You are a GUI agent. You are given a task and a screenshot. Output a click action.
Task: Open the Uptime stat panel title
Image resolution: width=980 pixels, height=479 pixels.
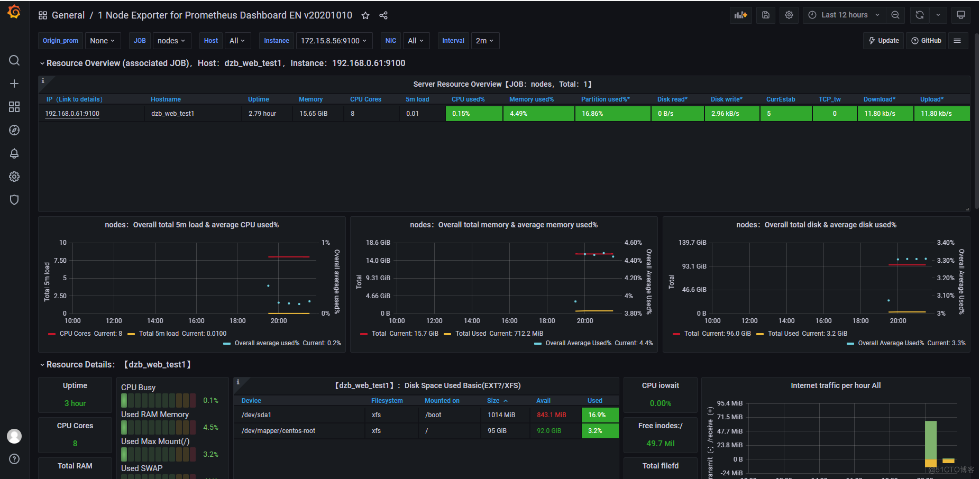tap(75, 385)
